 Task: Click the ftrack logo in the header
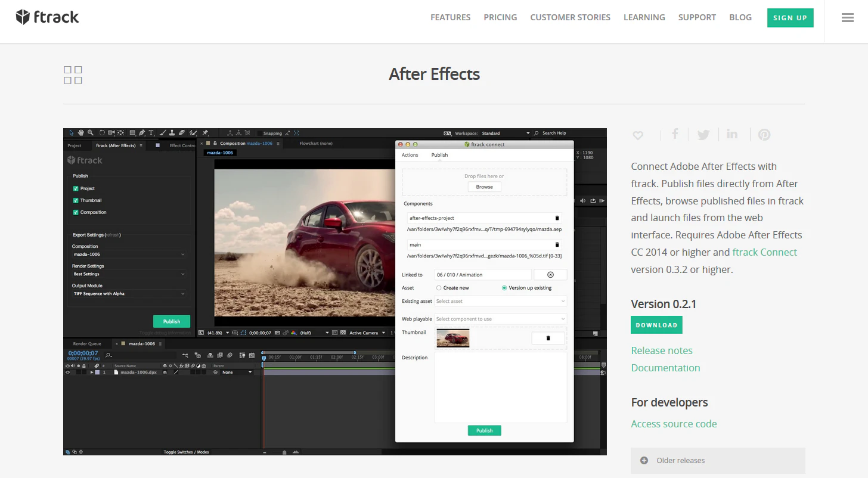(48, 17)
